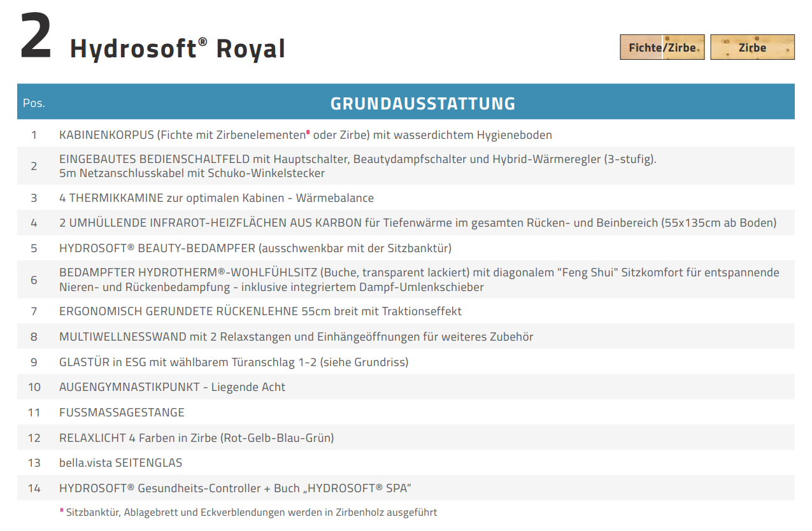Viewport: 812px width, 531px height.
Task: Click the HYDROTHERM®-WOHLFÜHLSITZ description
Action: (418, 280)
